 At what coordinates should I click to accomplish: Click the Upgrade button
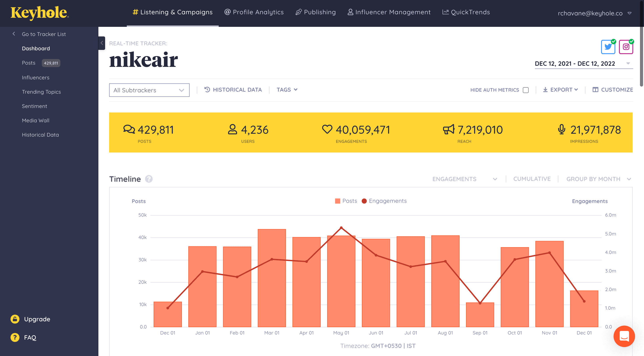click(37, 318)
